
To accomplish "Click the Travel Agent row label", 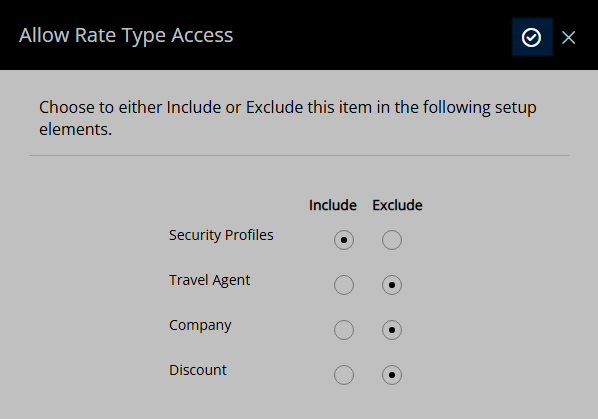I will pyautogui.click(x=209, y=280).
